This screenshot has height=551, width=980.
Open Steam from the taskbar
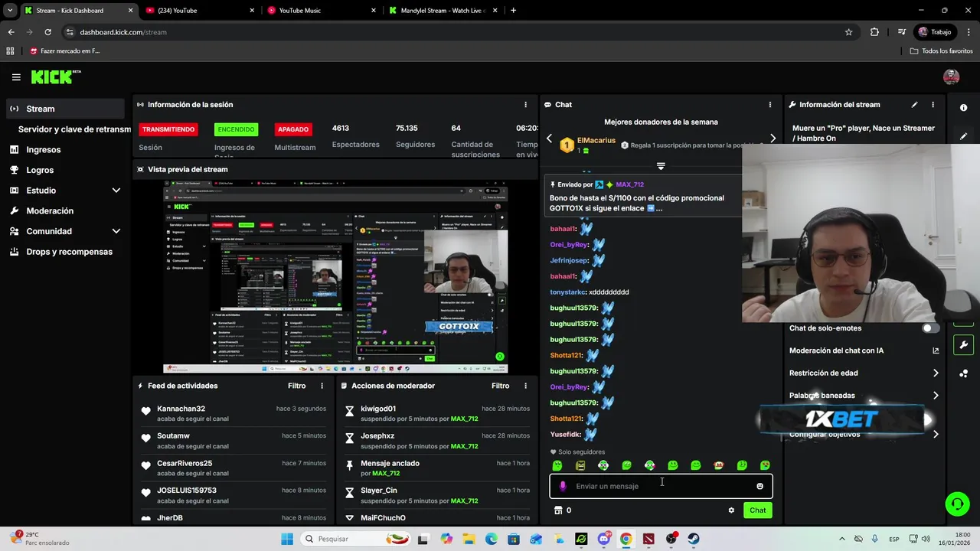point(693,539)
